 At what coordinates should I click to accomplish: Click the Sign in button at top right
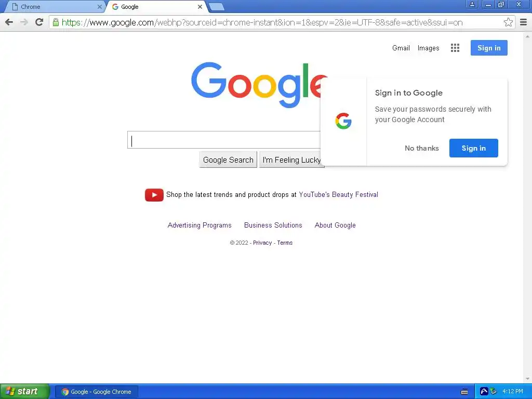tap(489, 48)
